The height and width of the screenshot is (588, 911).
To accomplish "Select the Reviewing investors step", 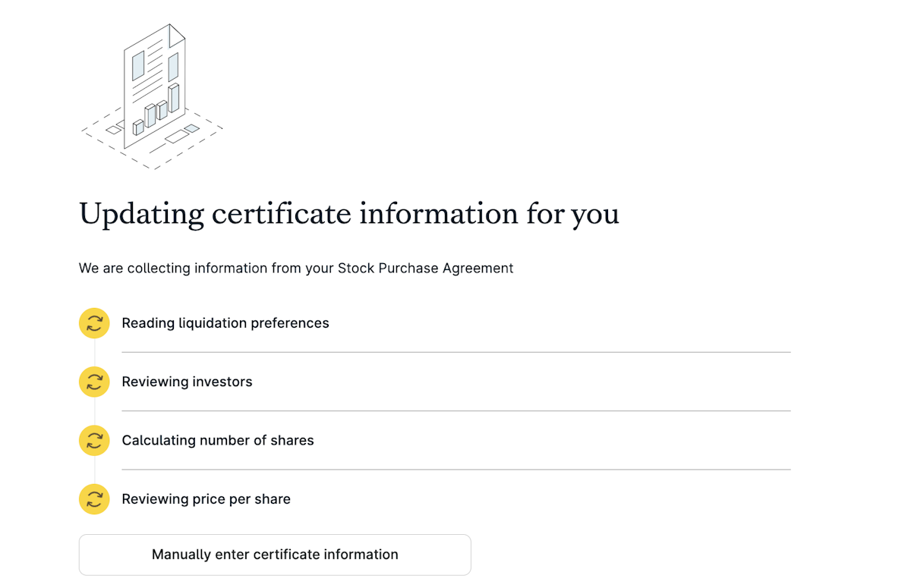I will [x=187, y=382].
